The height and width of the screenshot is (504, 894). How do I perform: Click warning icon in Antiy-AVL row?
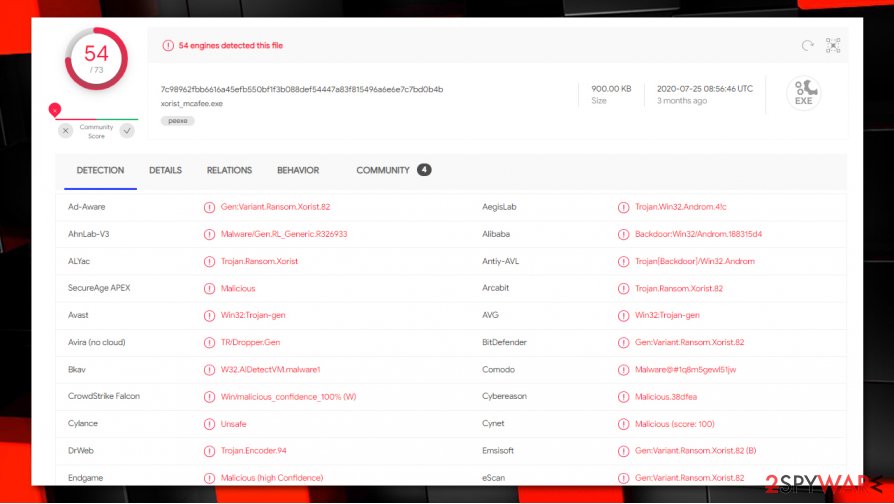click(623, 262)
